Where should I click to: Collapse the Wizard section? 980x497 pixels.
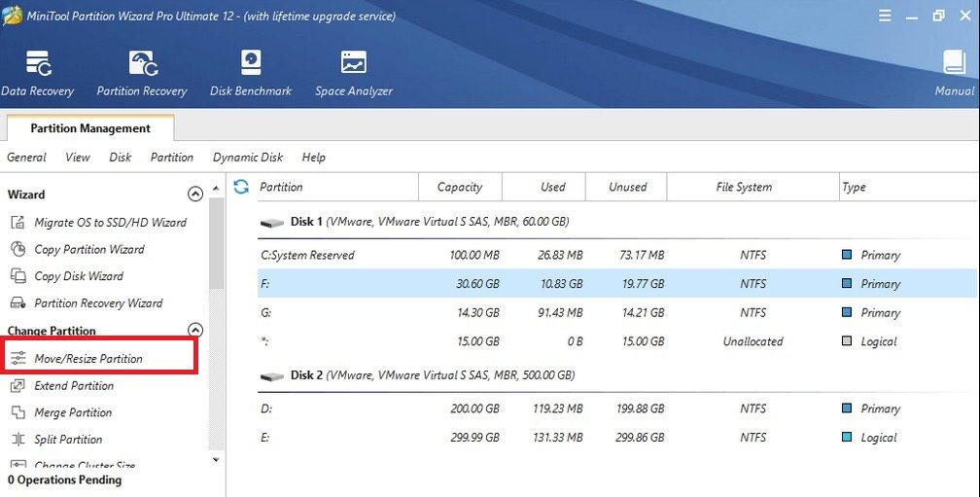tap(195, 195)
